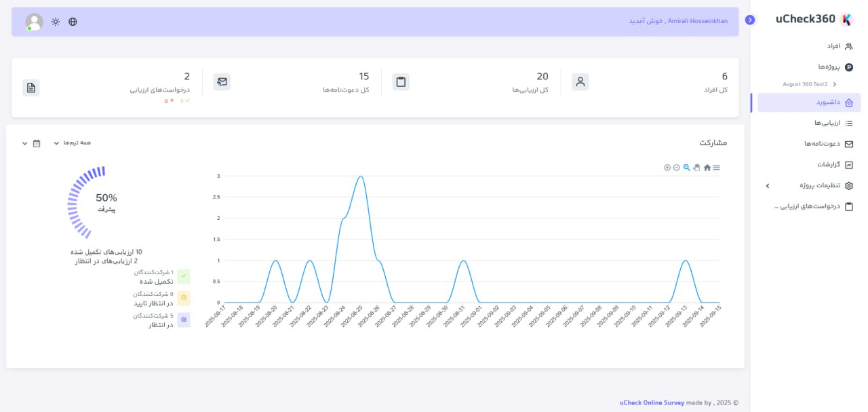Click the user avatar in header
This screenshot has height=412, width=868.
(34, 22)
